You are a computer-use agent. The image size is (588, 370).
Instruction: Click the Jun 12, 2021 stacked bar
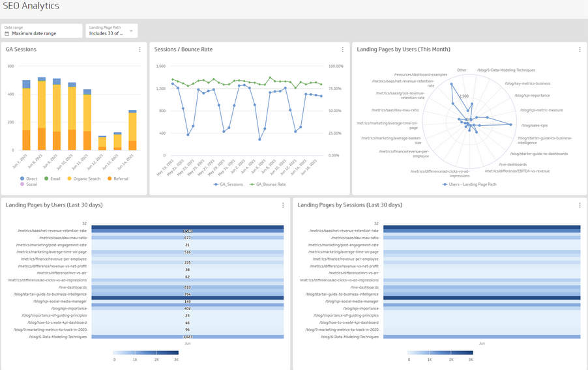pos(102,143)
